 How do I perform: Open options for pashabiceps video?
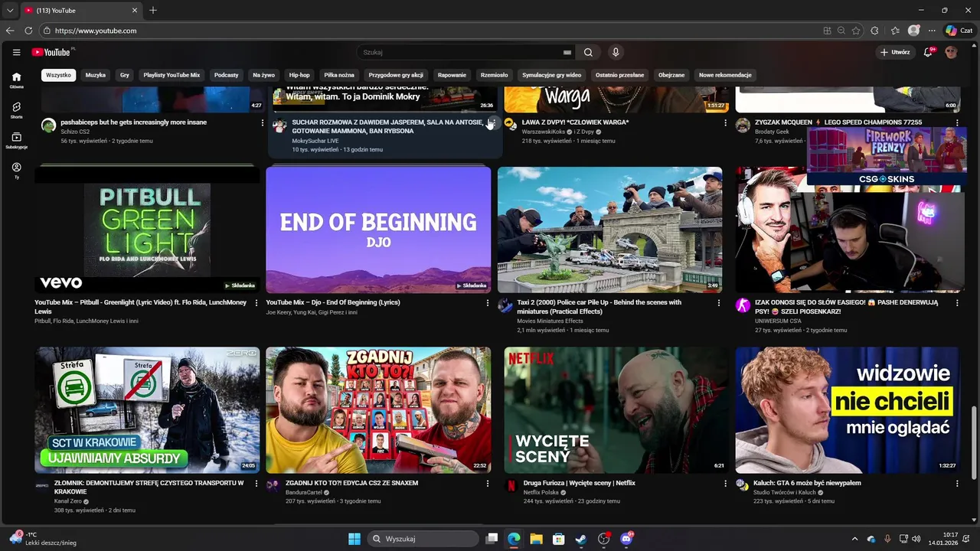263,122
